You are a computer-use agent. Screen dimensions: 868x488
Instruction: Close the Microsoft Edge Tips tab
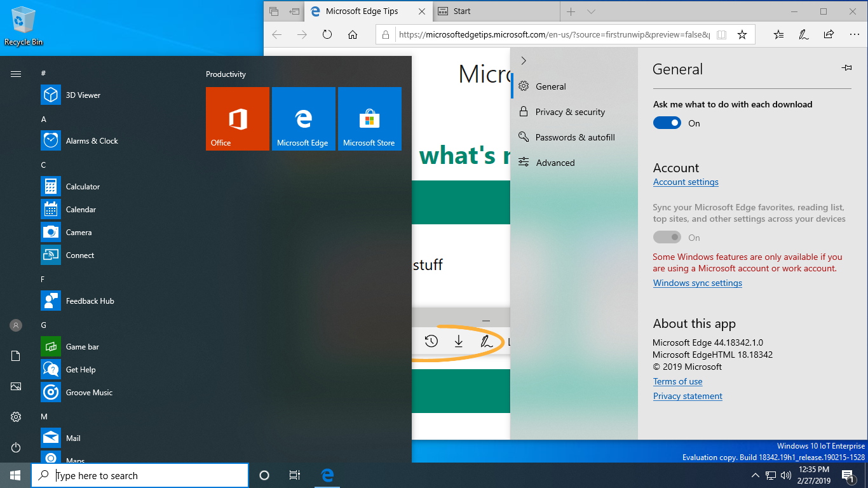422,11
